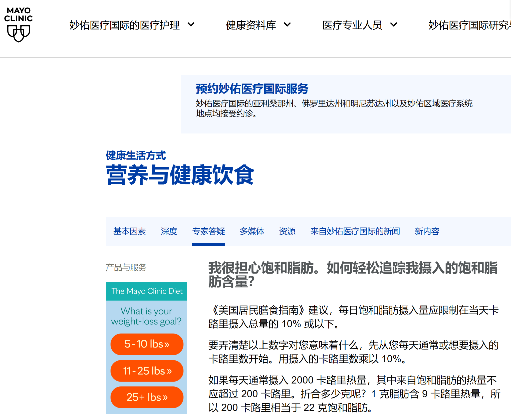Image resolution: width=511 pixels, height=420 pixels.
Task: Click the 健康生活方式 category link
Action: point(136,155)
